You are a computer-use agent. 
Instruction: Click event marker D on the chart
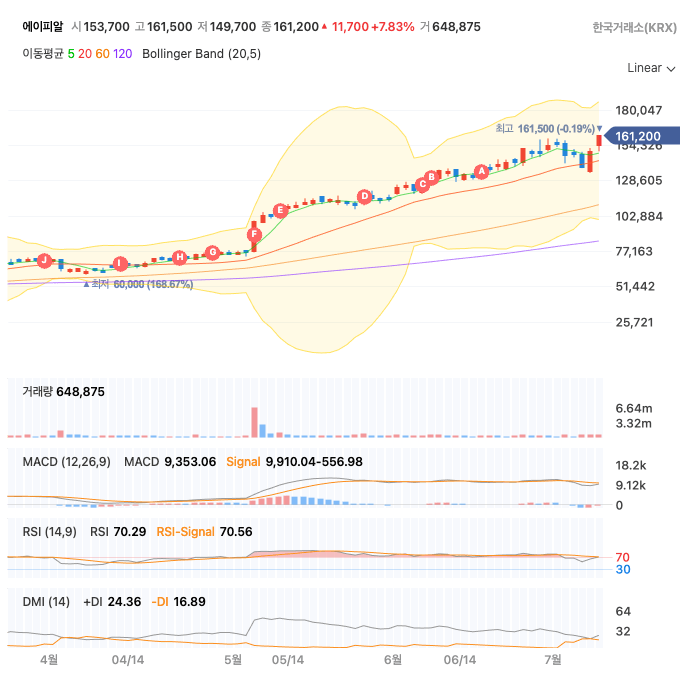point(364,196)
